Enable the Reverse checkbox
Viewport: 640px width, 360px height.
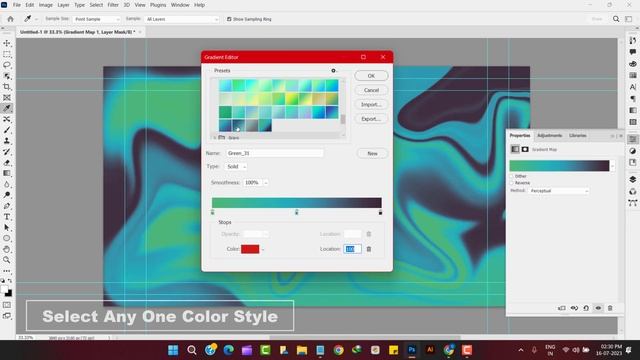(x=512, y=183)
